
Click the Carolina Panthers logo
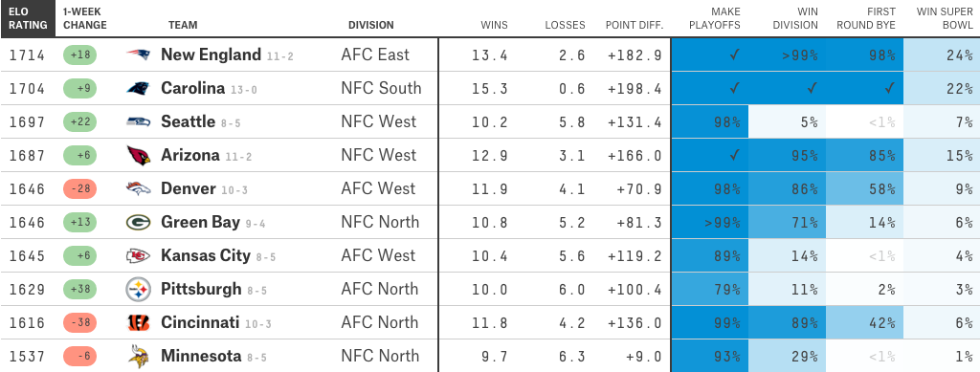(138, 89)
